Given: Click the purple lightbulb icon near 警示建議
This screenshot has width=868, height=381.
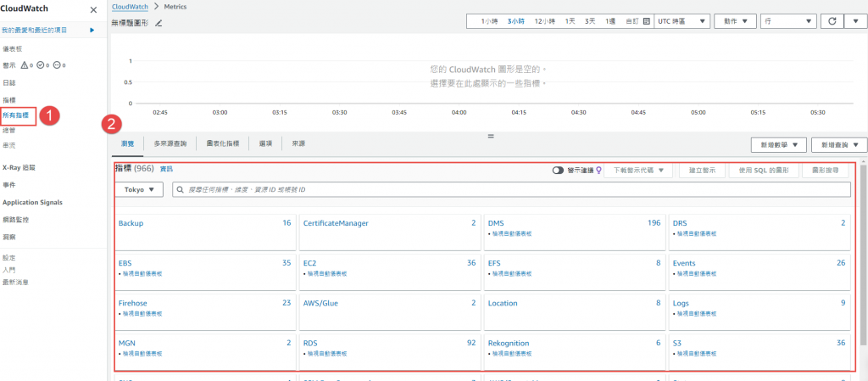Looking at the screenshot, I should (x=598, y=171).
